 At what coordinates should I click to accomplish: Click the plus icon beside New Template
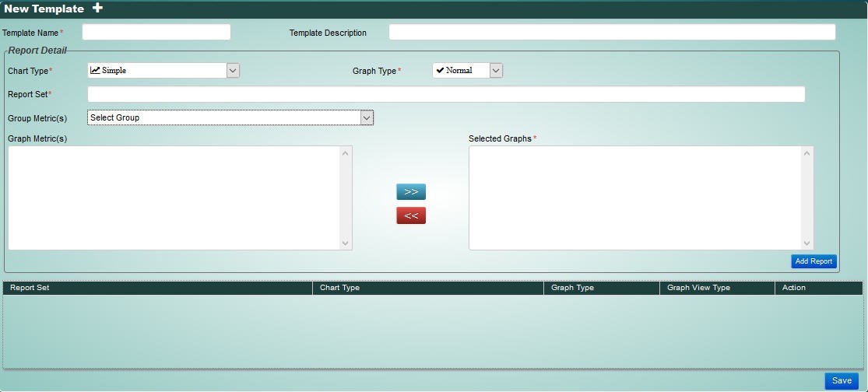point(97,9)
